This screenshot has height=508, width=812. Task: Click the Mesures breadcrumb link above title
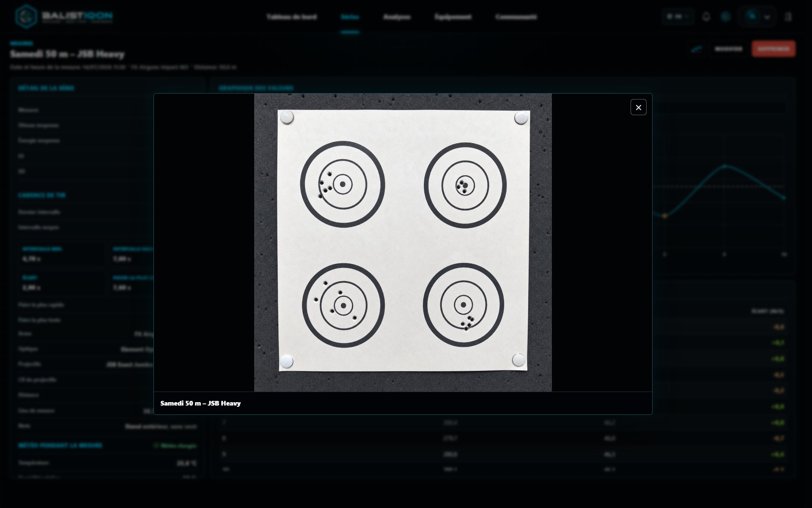[x=22, y=43]
